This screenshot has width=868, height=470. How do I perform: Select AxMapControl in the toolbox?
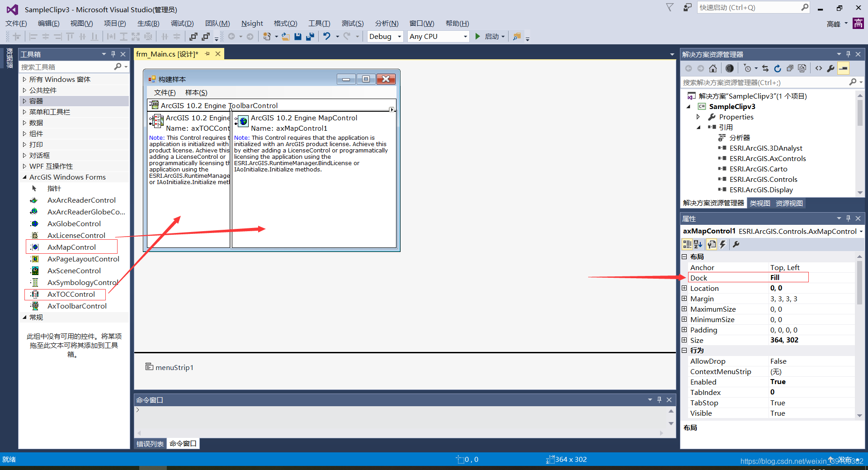click(x=71, y=247)
